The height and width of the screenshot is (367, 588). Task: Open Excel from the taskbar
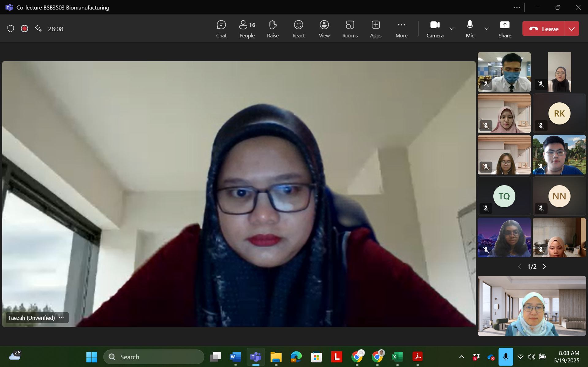[x=397, y=357]
